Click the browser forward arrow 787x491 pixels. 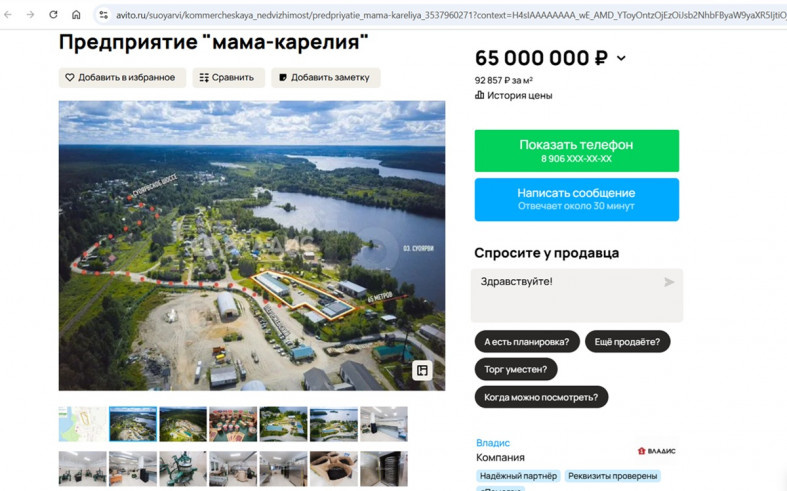pyautogui.click(x=31, y=15)
